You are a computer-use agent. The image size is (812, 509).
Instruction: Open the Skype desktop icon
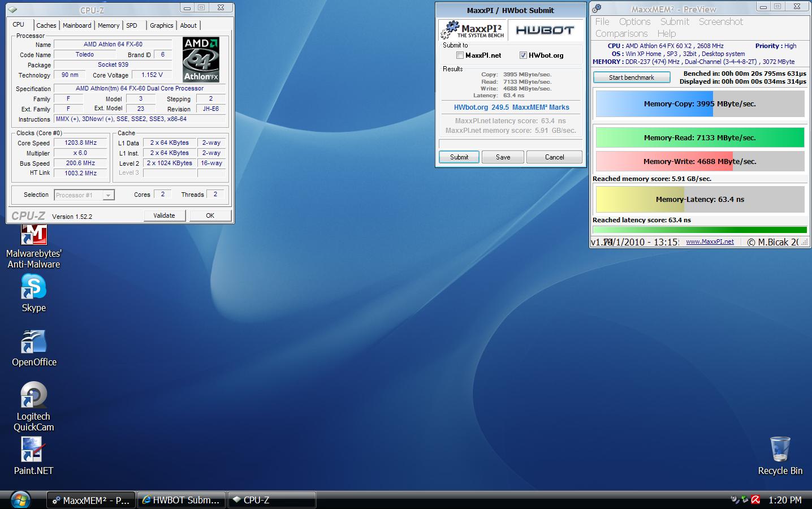pos(33,294)
